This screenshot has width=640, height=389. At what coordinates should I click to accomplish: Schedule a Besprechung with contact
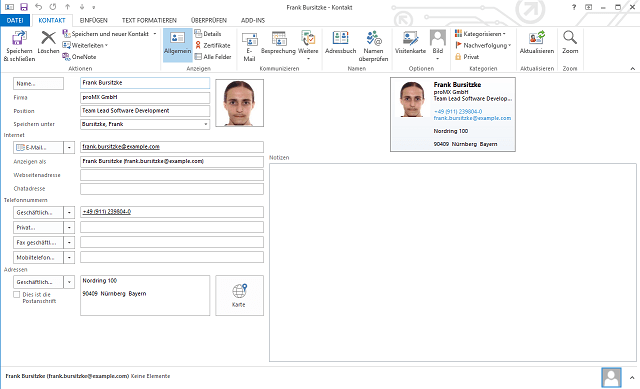tap(278, 42)
